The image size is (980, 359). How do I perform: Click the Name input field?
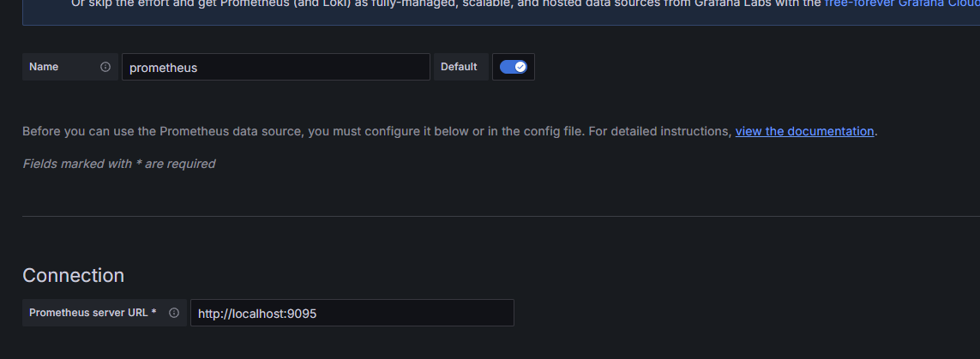(275, 67)
